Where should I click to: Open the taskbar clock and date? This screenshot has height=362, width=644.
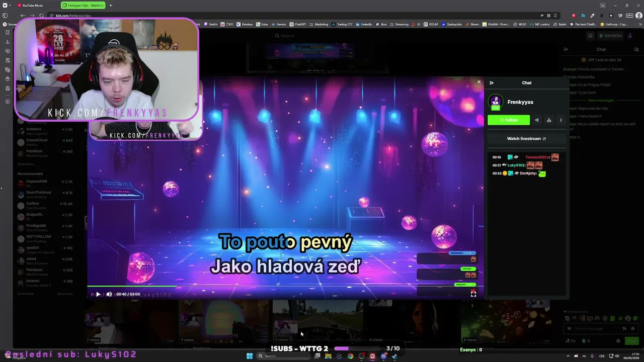click(x=631, y=356)
